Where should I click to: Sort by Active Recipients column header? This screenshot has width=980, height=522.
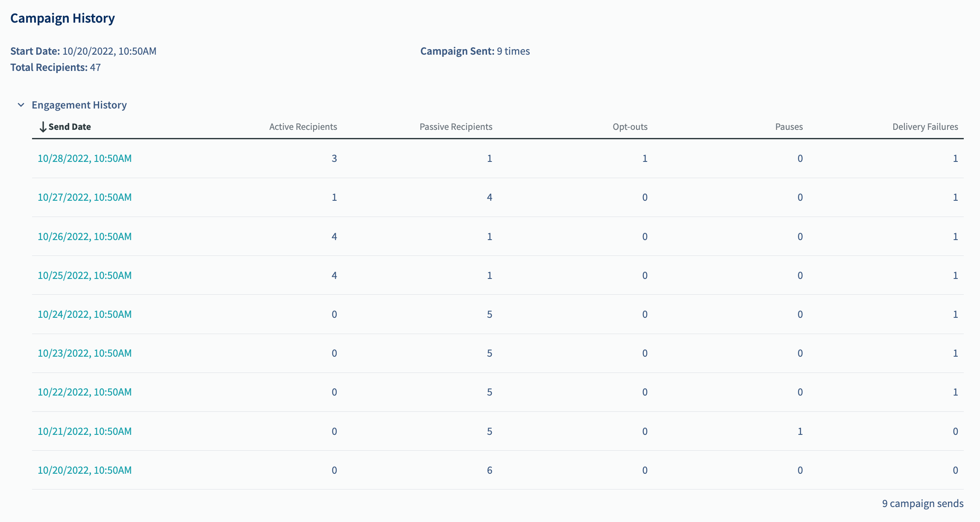coord(303,127)
